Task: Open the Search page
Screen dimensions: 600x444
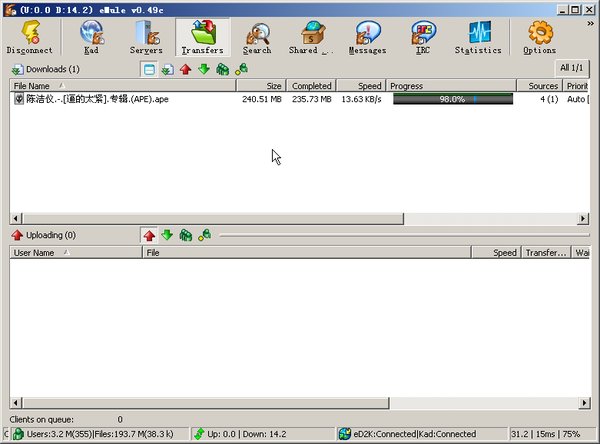Action: pos(257,37)
